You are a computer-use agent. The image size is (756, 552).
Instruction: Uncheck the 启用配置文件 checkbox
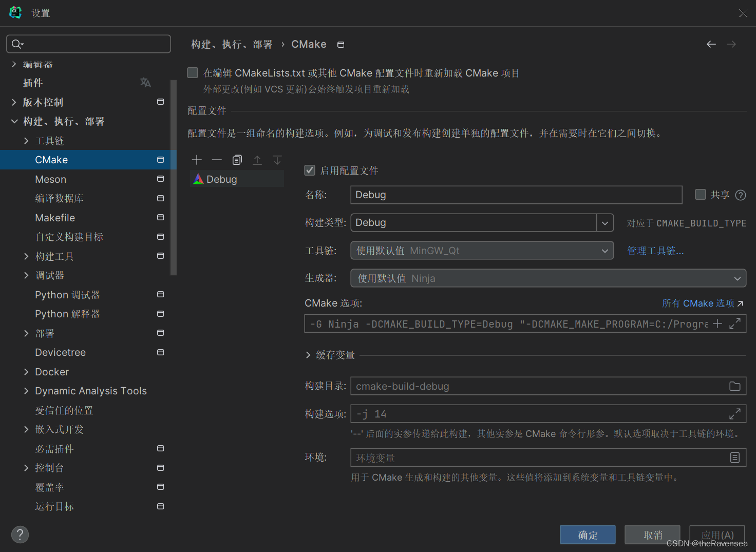(x=310, y=170)
